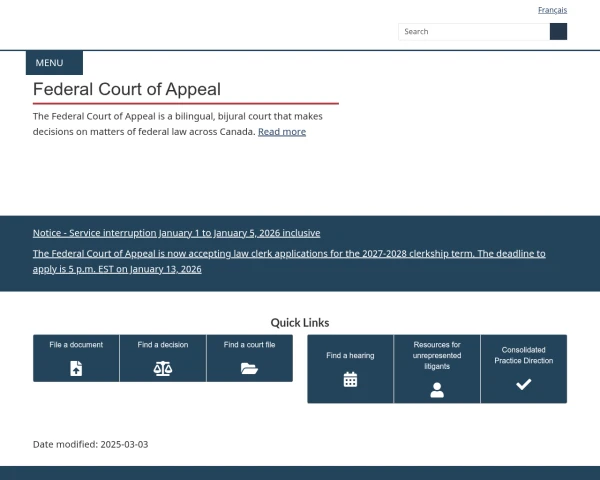Switch language via the Français link
Viewport: 600px width, 480px height.
[x=552, y=10]
